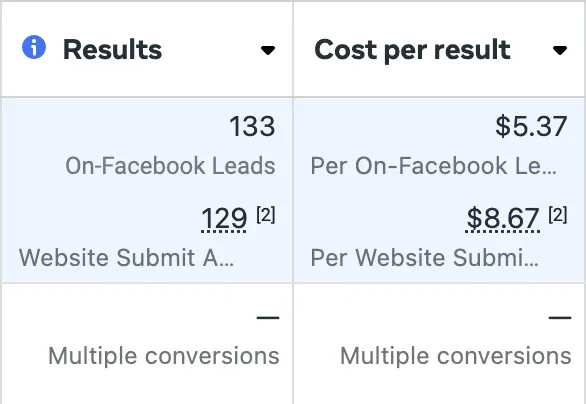Image resolution: width=586 pixels, height=404 pixels.
Task: Click the dash in the Cost bottom row
Action: (x=560, y=318)
